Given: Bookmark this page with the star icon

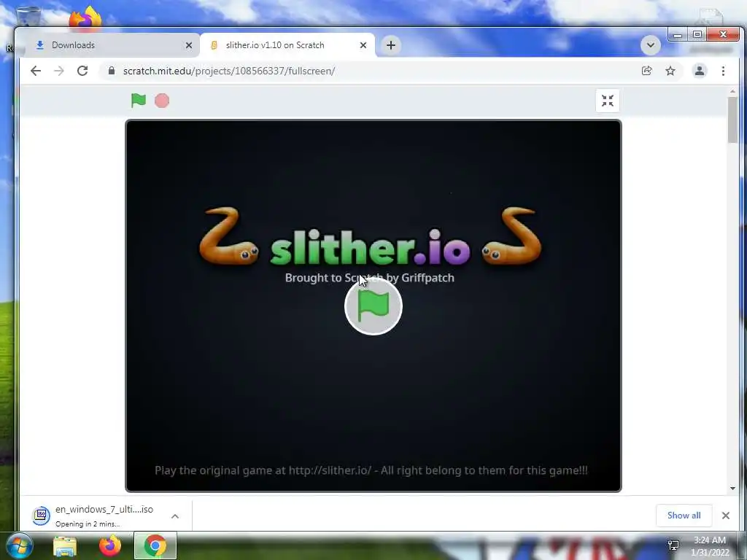Looking at the screenshot, I should click(670, 71).
